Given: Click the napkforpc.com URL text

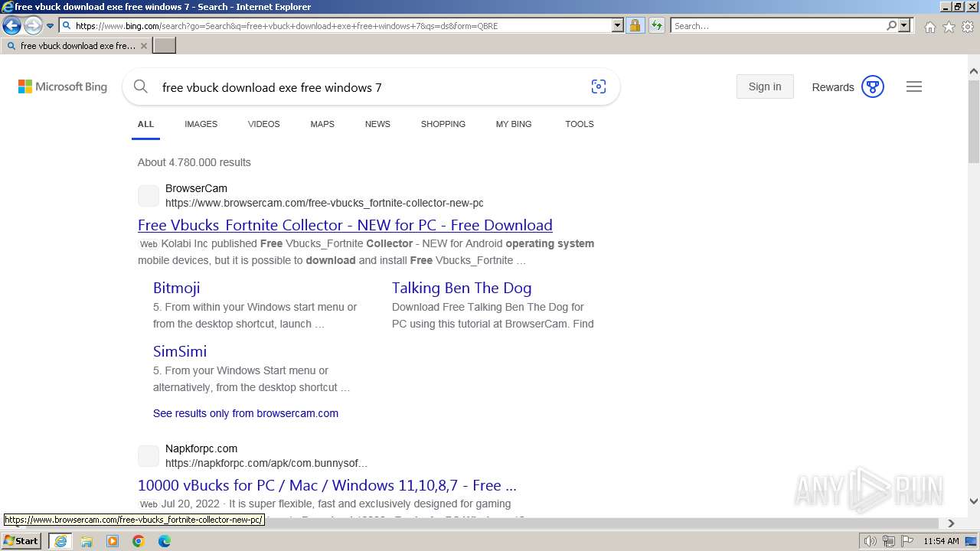Looking at the screenshot, I should point(266,463).
